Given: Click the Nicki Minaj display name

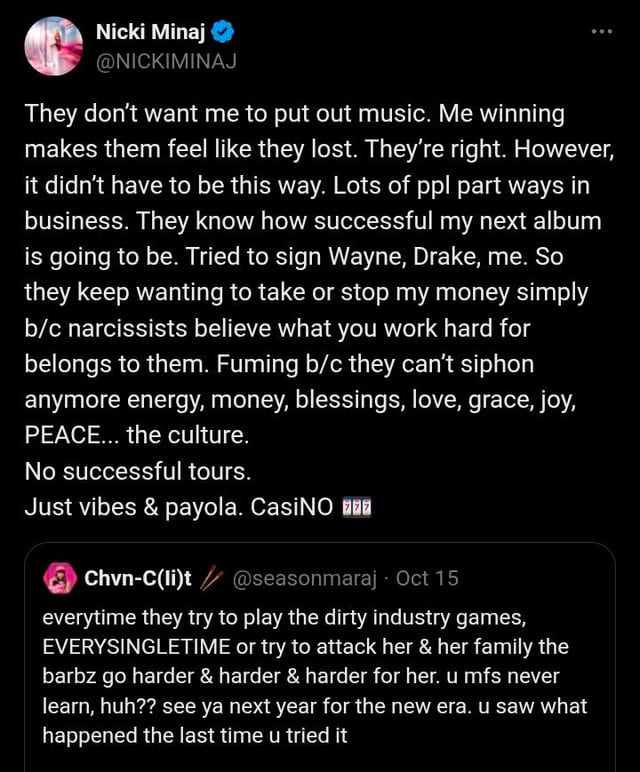Looking at the screenshot, I should click(151, 33).
